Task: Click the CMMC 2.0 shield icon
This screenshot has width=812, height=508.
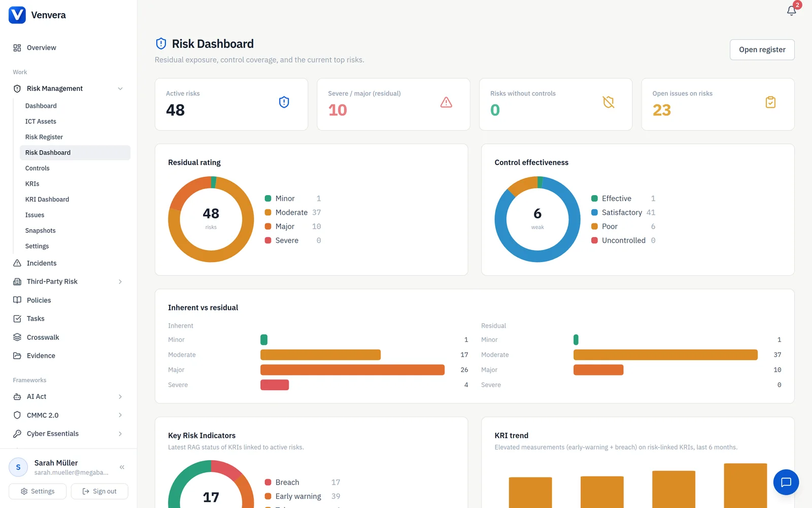Action: tap(17, 415)
